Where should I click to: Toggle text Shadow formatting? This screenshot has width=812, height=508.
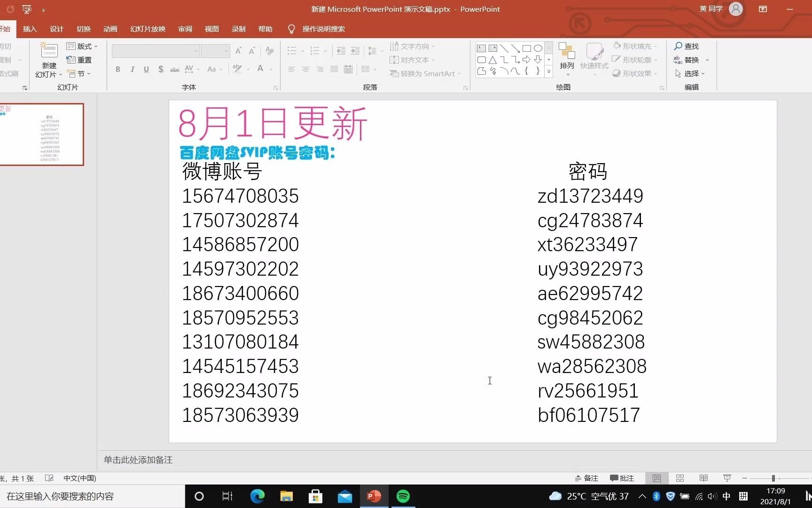click(161, 69)
